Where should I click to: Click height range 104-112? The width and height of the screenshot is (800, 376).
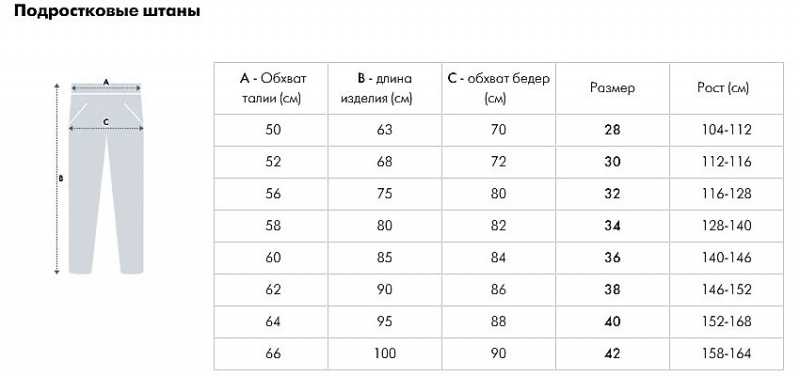727,130
